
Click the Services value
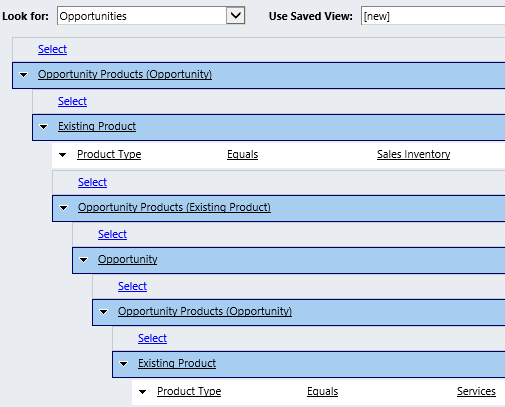(476, 391)
